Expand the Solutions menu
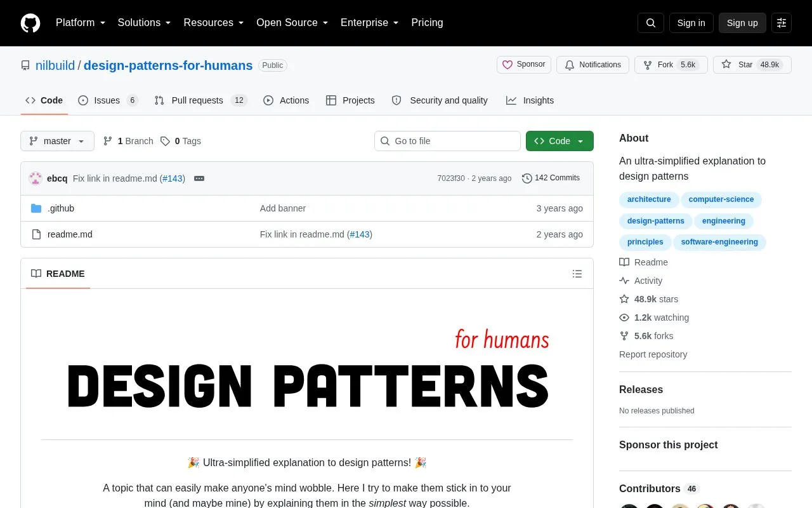Screen dimensions: 812x508 pos(145,23)
